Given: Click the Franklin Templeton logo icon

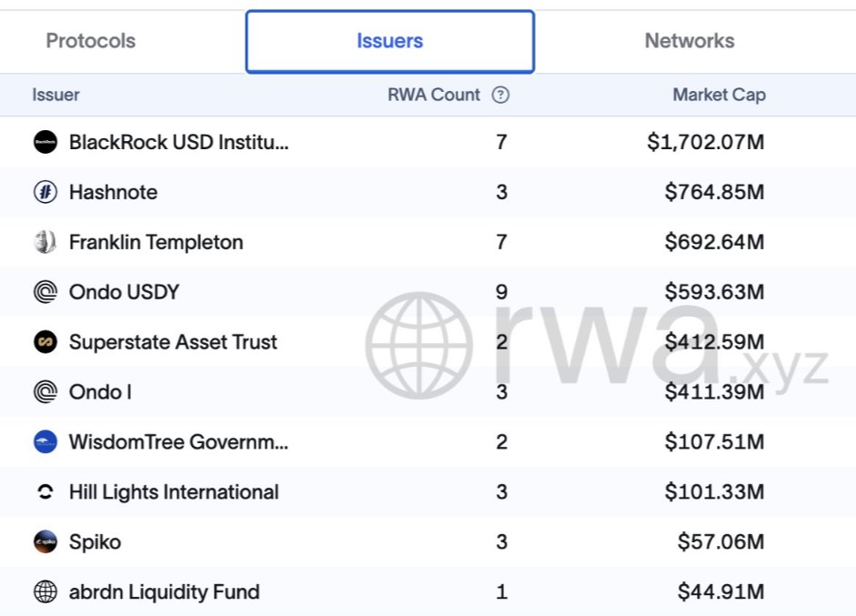Looking at the screenshot, I should [x=45, y=242].
